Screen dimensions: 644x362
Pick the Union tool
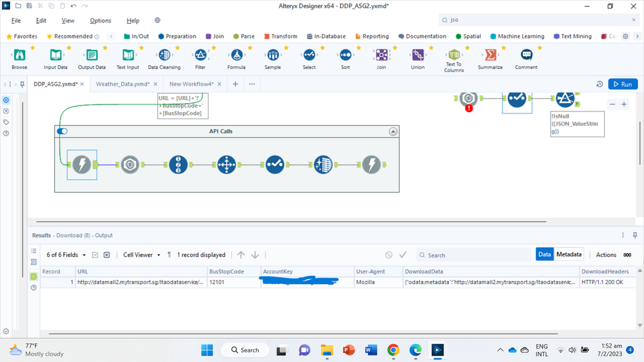[x=418, y=55]
